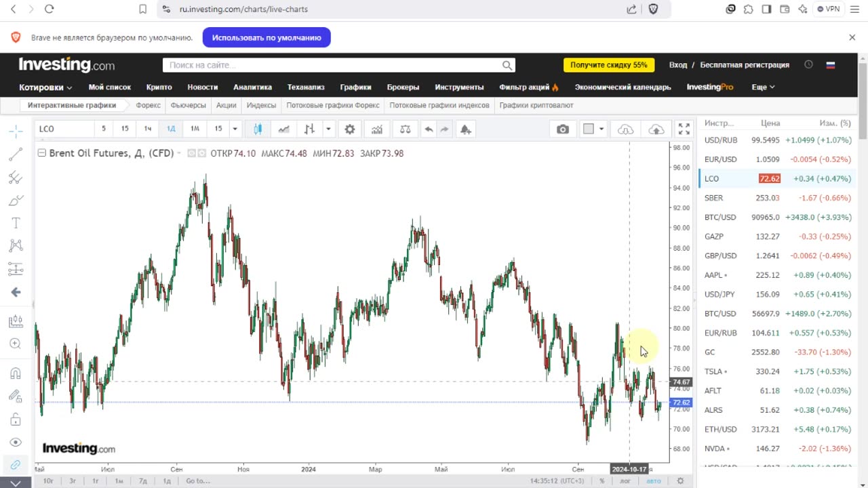Open the Теханализ menu
This screenshot has width=868, height=488.
click(306, 87)
